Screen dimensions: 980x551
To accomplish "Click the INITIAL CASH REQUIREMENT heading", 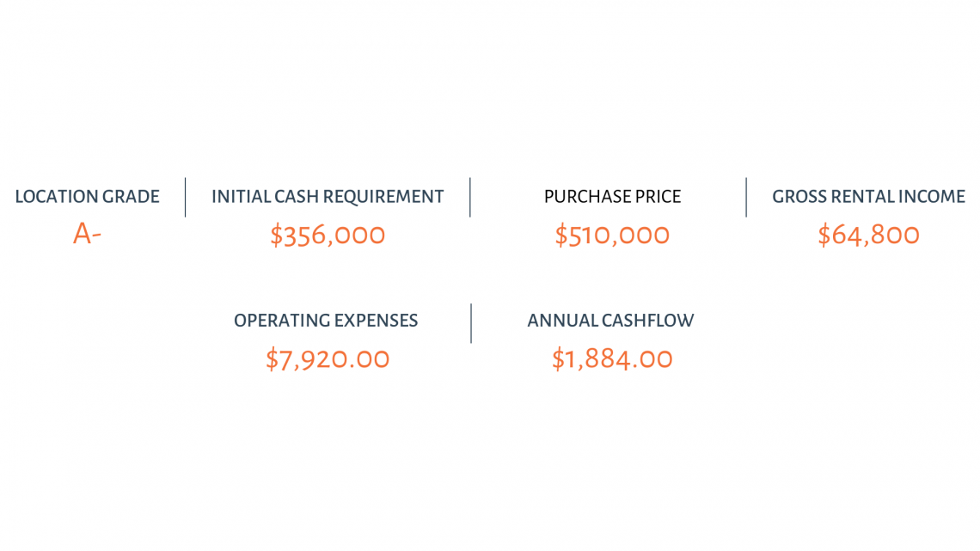I will click(328, 197).
